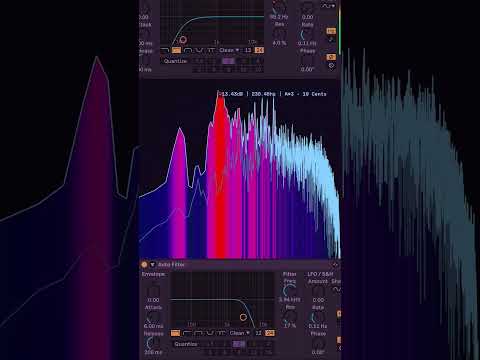Click the cutoff handle on lower filter curve

[243, 317]
